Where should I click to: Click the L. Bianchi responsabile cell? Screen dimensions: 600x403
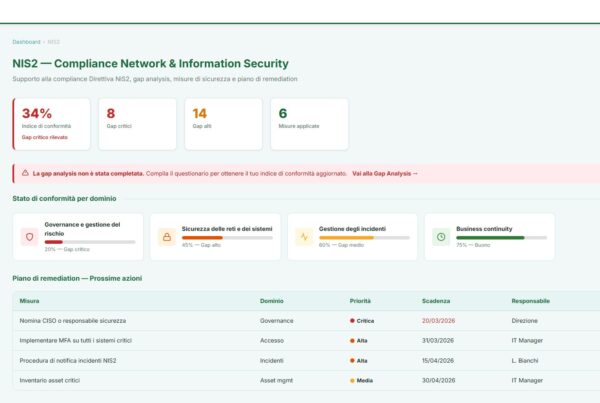click(525, 361)
